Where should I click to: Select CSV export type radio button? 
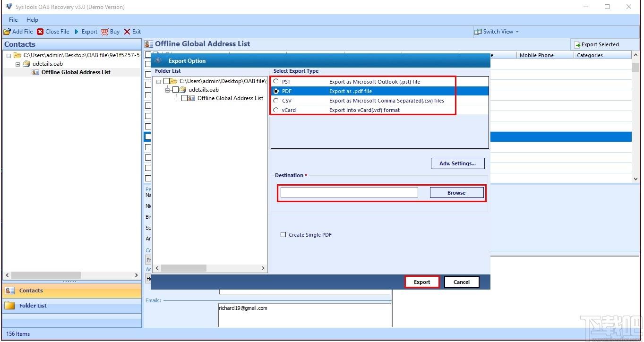click(x=276, y=101)
